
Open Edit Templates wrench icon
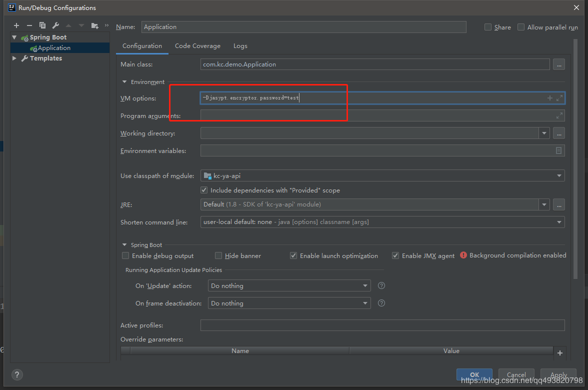tap(55, 25)
